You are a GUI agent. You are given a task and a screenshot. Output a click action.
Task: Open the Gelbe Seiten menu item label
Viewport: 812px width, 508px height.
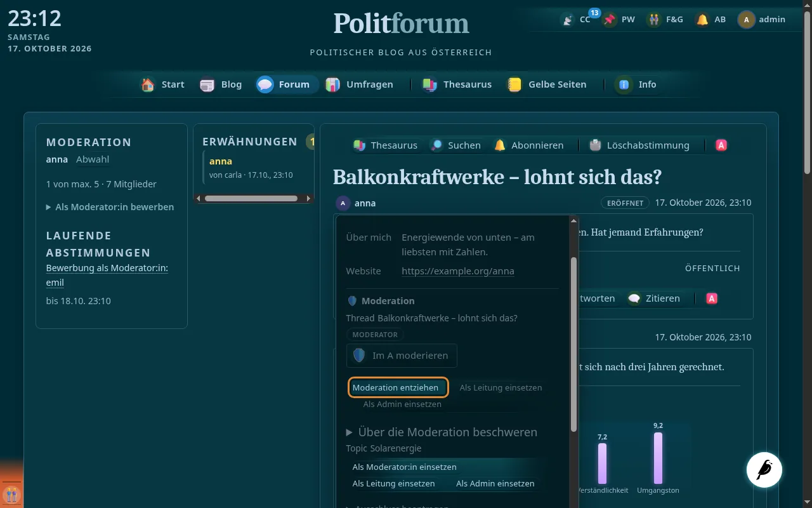coord(558,84)
